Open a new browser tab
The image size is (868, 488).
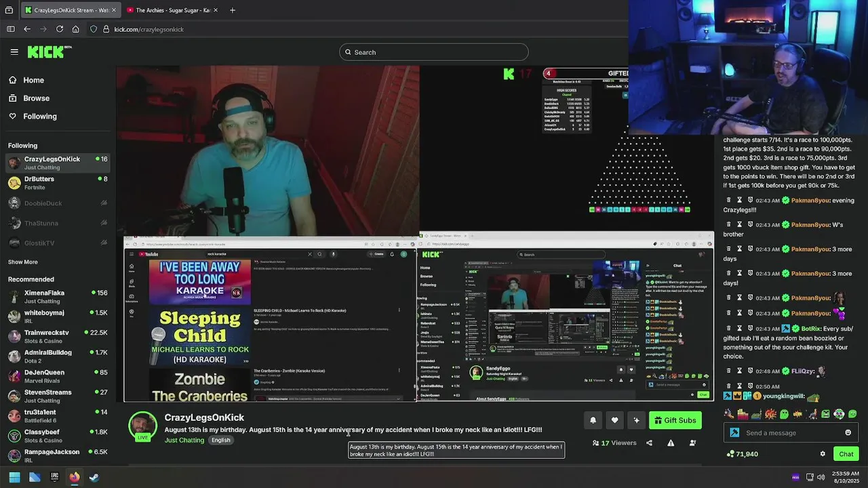[x=233, y=10]
